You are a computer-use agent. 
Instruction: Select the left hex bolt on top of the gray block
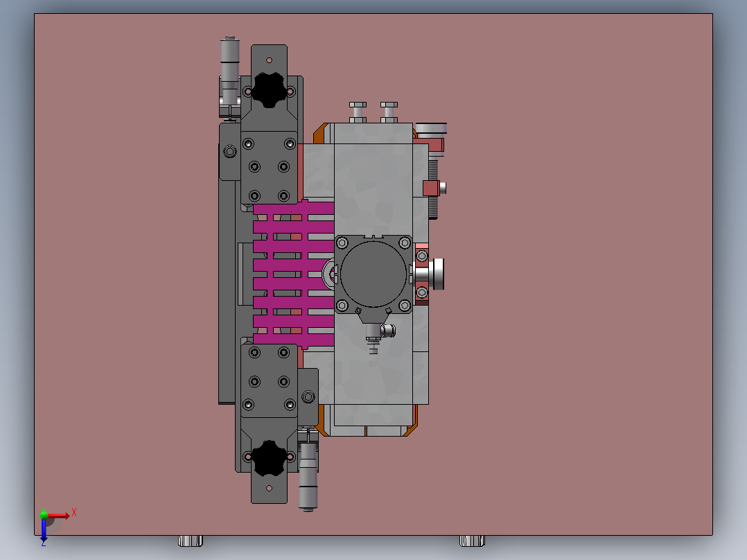click(358, 112)
